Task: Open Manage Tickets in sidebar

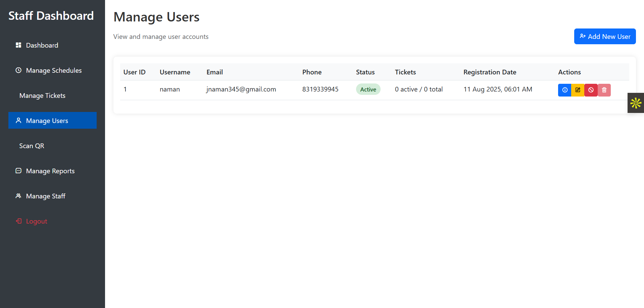Action: point(52,96)
